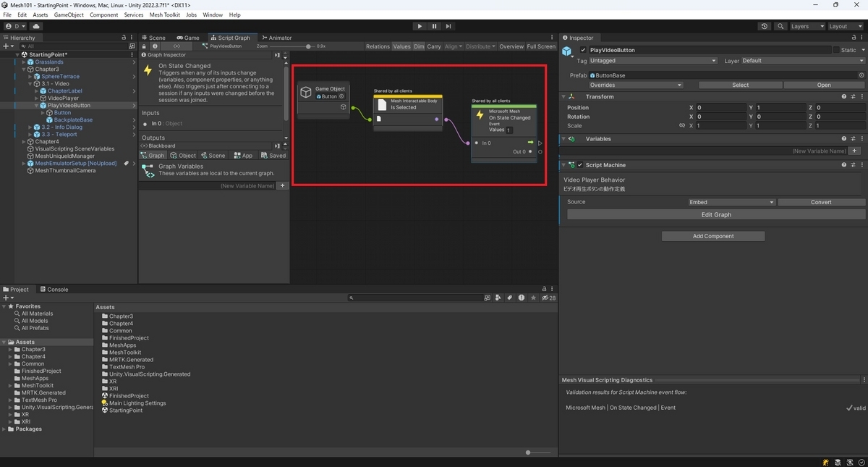Click the prefab Select button

click(x=741, y=85)
